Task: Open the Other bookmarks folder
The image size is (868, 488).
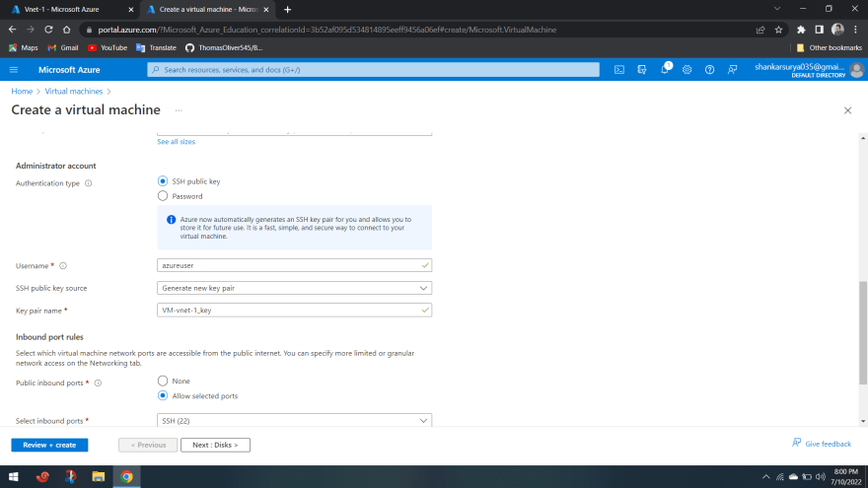Action: tap(829, 48)
